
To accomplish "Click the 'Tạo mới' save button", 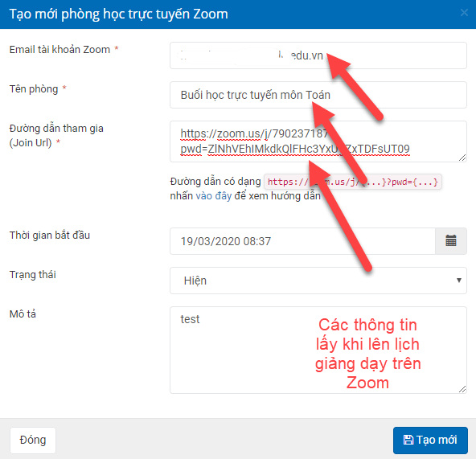I will [430, 441].
